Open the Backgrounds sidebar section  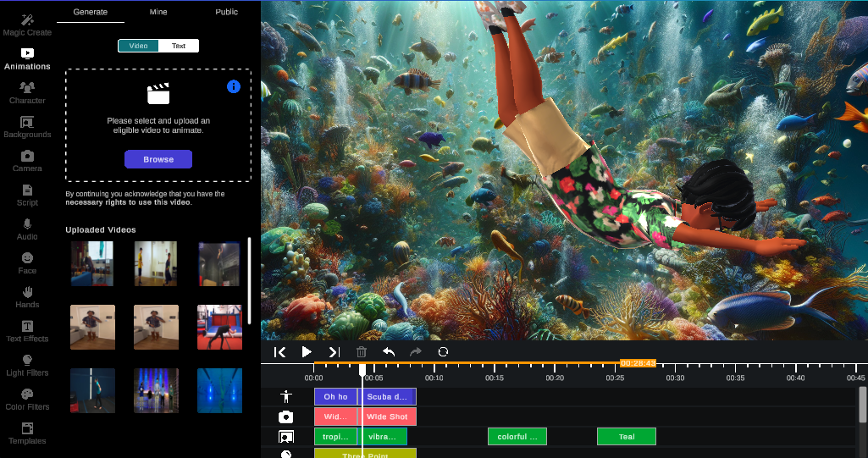27,127
